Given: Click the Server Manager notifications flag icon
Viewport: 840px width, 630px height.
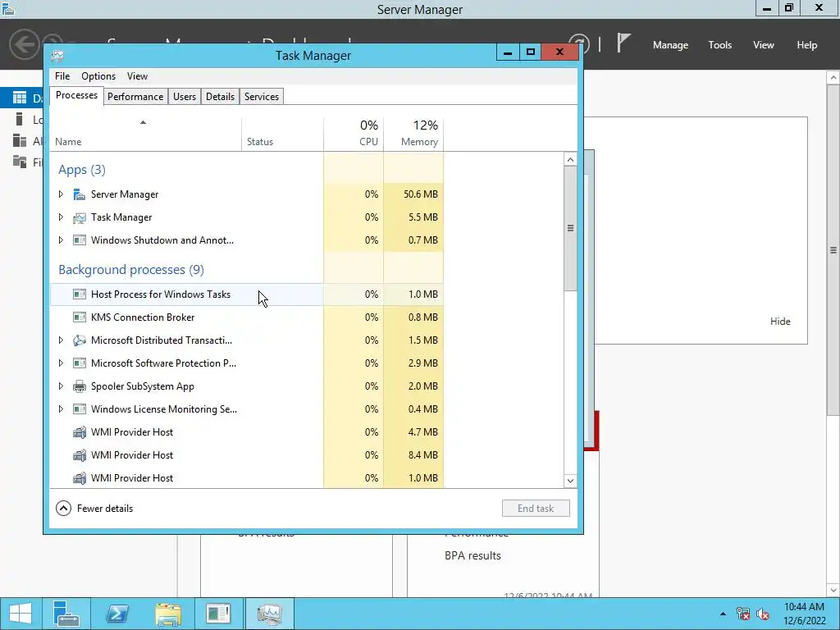Looking at the screenshot, I should click(x=623, y=43).
